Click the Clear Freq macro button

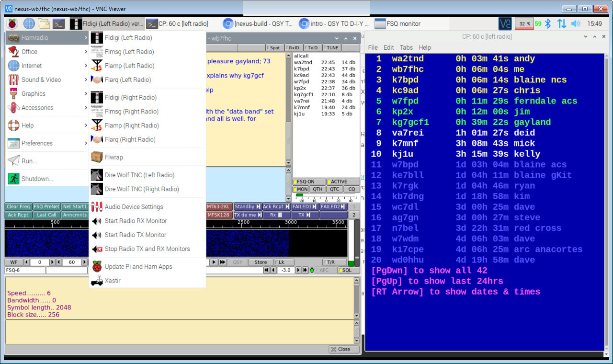tap(19, 207)
